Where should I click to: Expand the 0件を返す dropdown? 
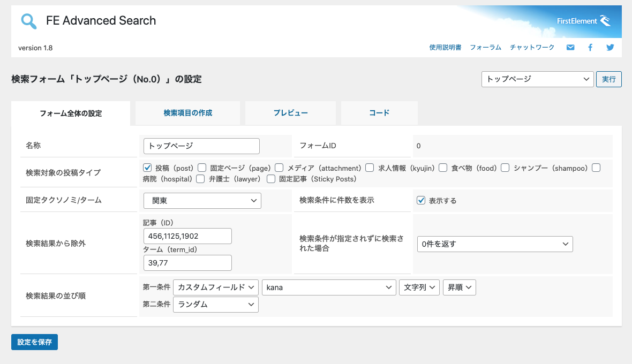click(495, 244)
